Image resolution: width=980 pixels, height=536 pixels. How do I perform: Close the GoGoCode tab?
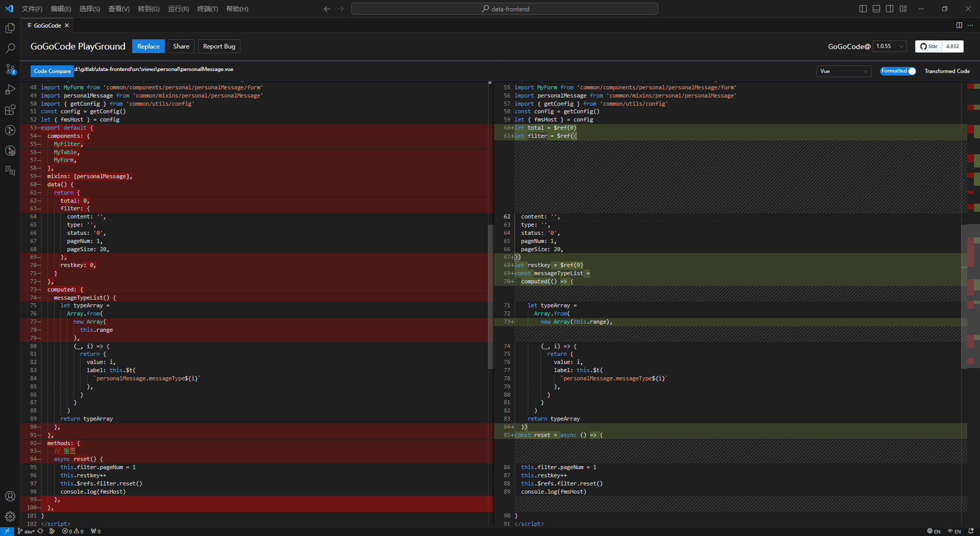(66, 26)
